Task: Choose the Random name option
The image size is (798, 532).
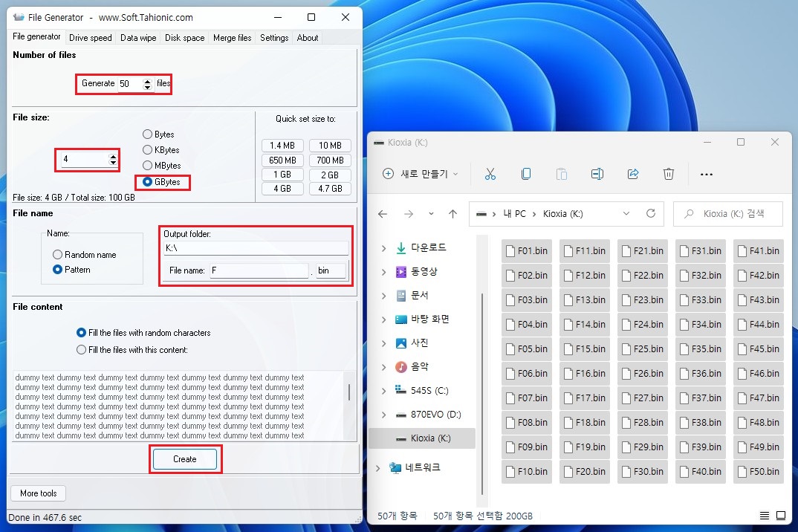Action: tap(57, 255)
